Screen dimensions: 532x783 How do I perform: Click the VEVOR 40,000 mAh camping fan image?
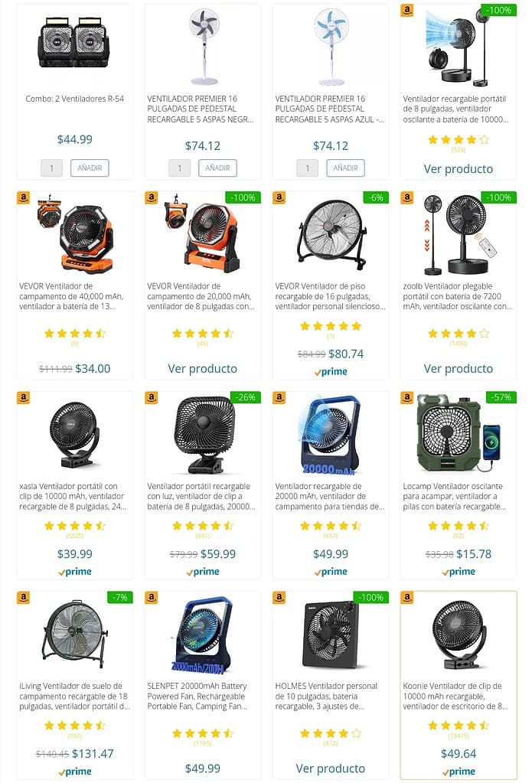(75, 233)
